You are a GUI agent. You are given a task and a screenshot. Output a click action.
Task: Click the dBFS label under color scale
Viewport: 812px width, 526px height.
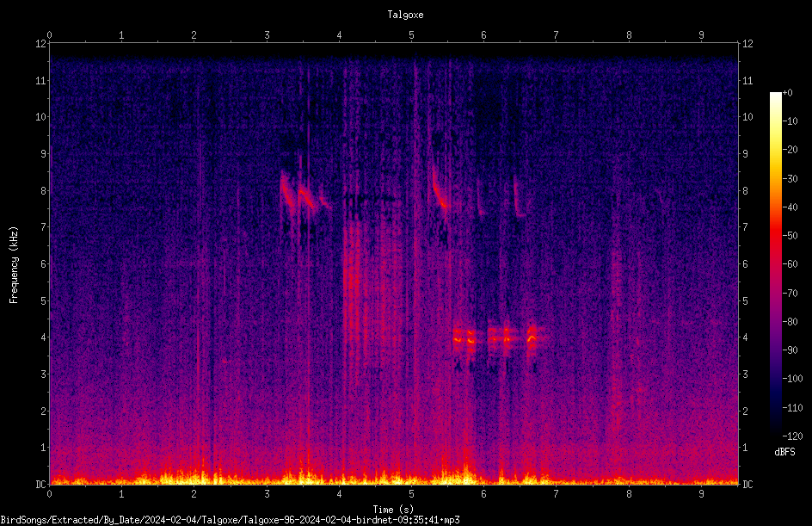(x=784, y=452)
